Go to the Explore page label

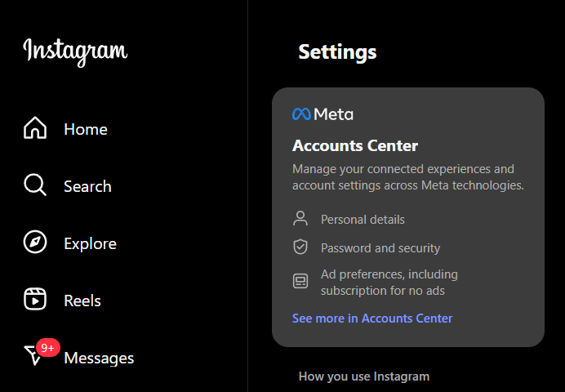(90, 243)
